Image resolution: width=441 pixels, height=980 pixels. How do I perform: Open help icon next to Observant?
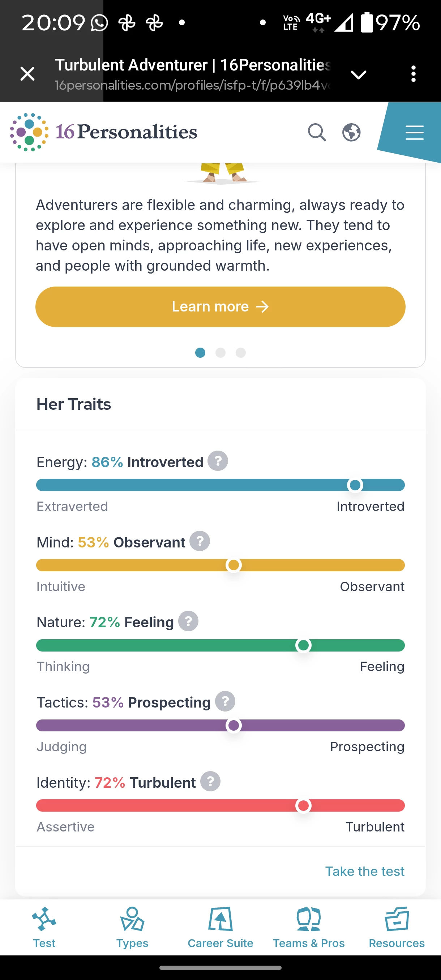coord(200,541)
